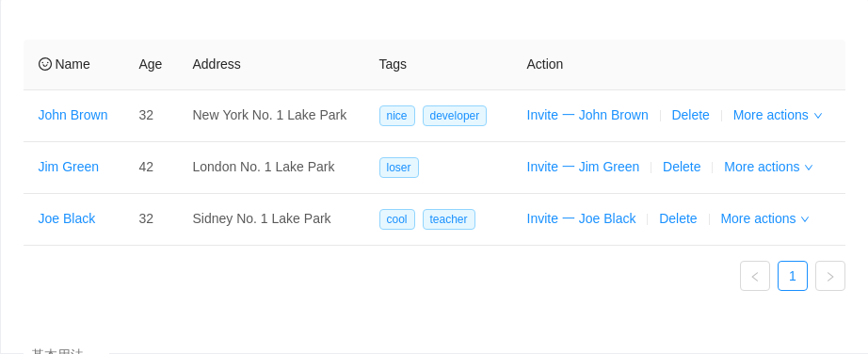
Task: Click the smiley icon beside Name header
Action: click(x=45, y=64)
